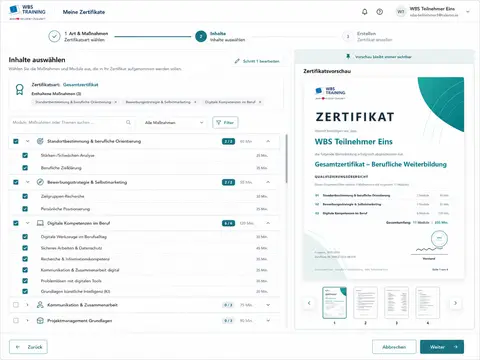The width and height of the screenshot is (480, 360).
Task: Click the box icon of Projektmanagement Grundlagen
Action: tap(40, 320)
